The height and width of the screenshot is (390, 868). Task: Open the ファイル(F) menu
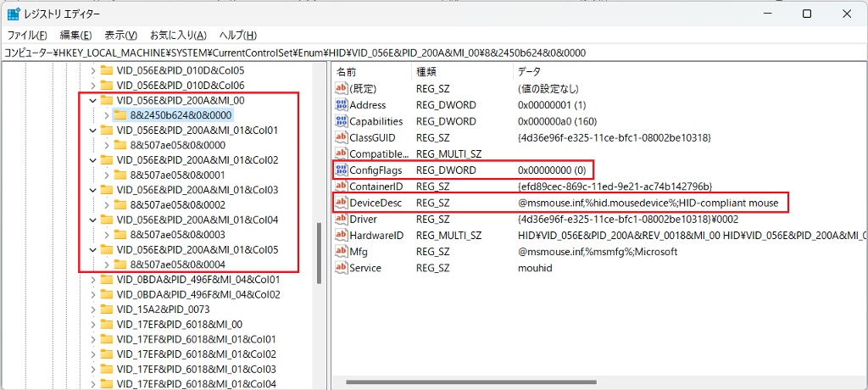coord(27,35)
